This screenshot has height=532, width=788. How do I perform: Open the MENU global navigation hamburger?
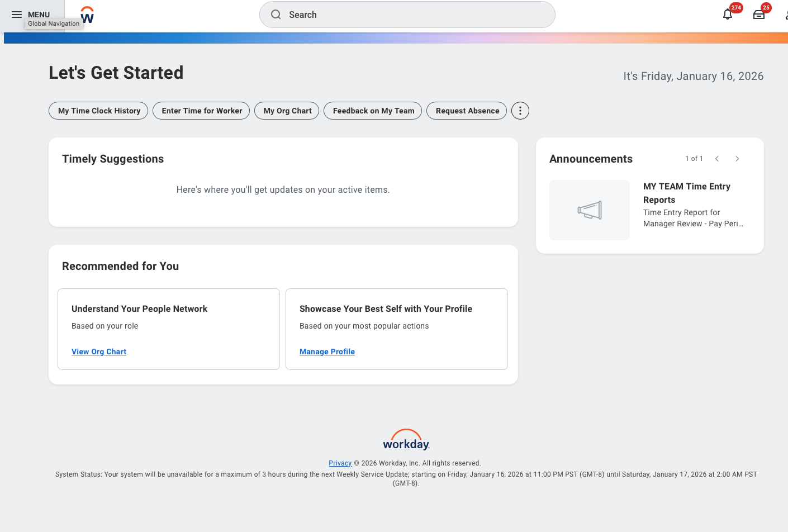[17, 15]
